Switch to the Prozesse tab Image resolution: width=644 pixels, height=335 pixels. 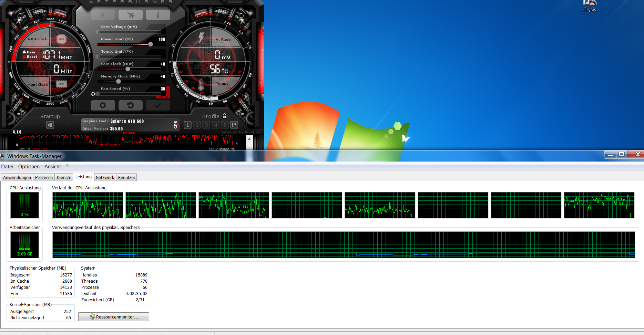44,177
